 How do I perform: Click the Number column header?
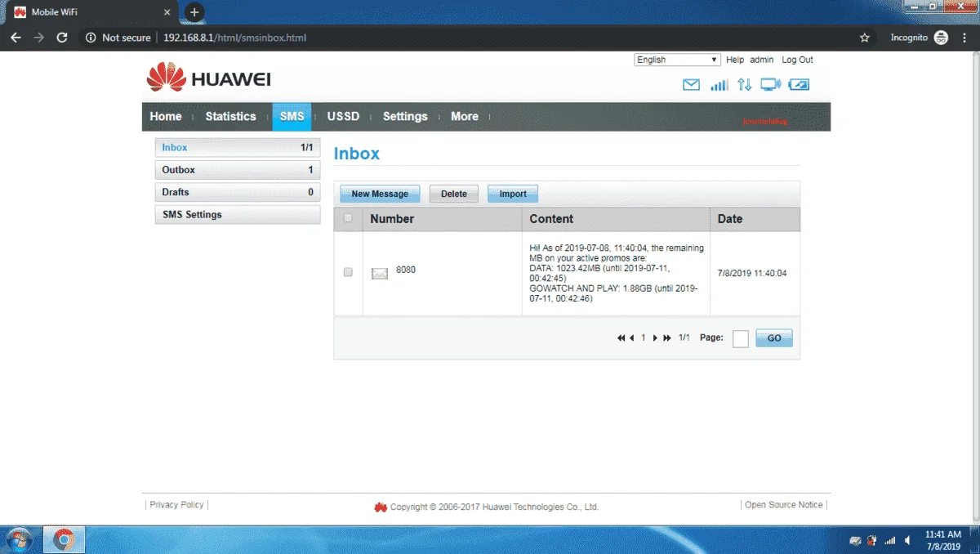(392, 219)
